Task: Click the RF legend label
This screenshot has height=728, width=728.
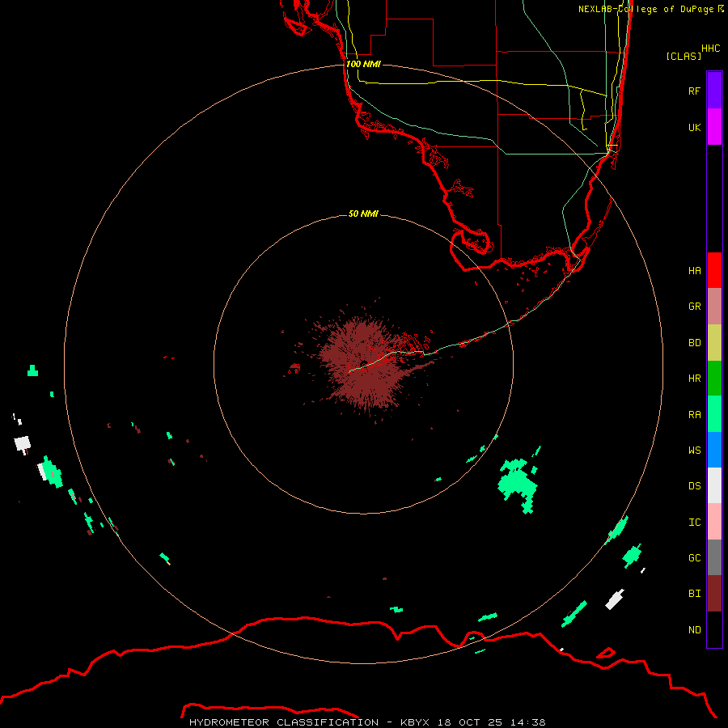Action: [x=694, y=91]
